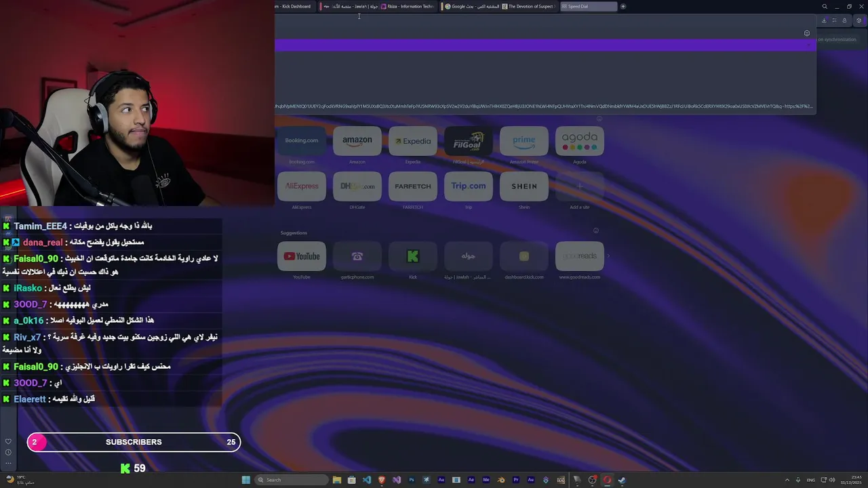Viewport: 868px width, 488px height.
Task: Open the goodreads suggestion tile
Action: tap(580, 256)
